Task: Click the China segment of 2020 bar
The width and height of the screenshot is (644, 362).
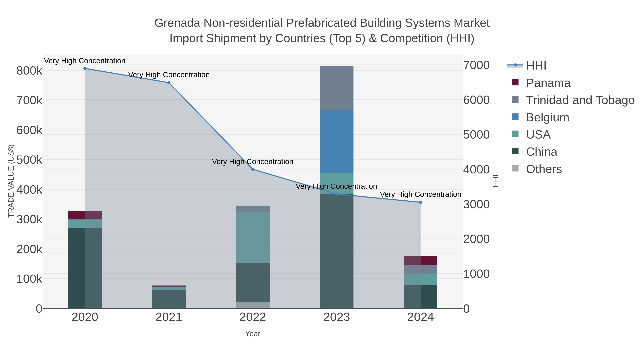Action: [85, 268]
